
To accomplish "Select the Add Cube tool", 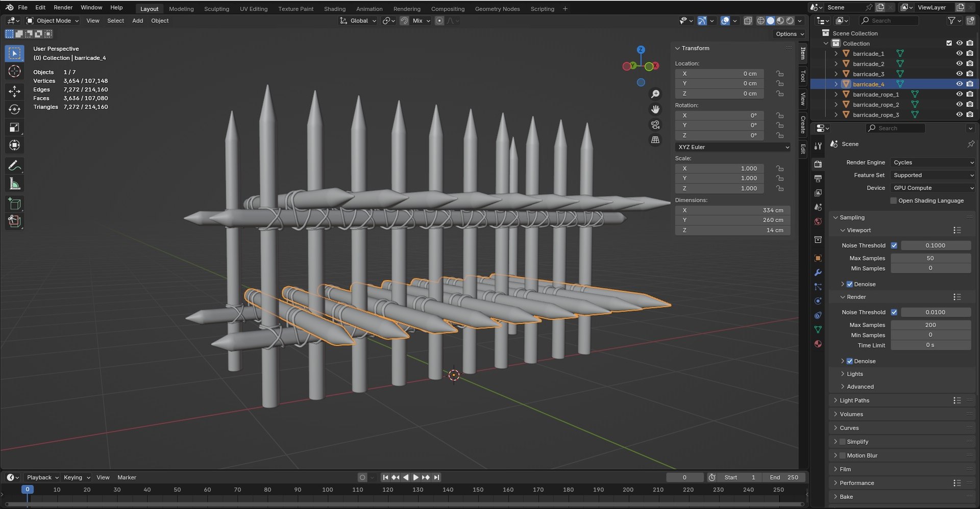I will pos(14,204).
